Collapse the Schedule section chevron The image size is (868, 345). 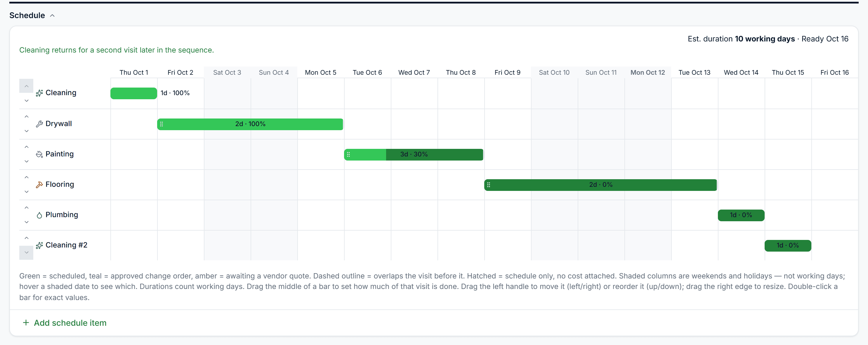52,15
